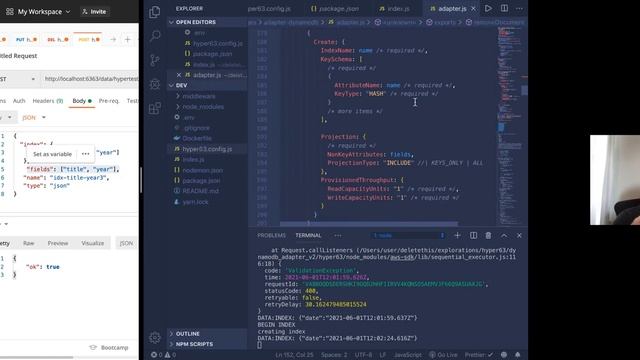This screenshot has height=360, width=640.
Task: Change the JavaScript language mode
Action: [408, 355]
